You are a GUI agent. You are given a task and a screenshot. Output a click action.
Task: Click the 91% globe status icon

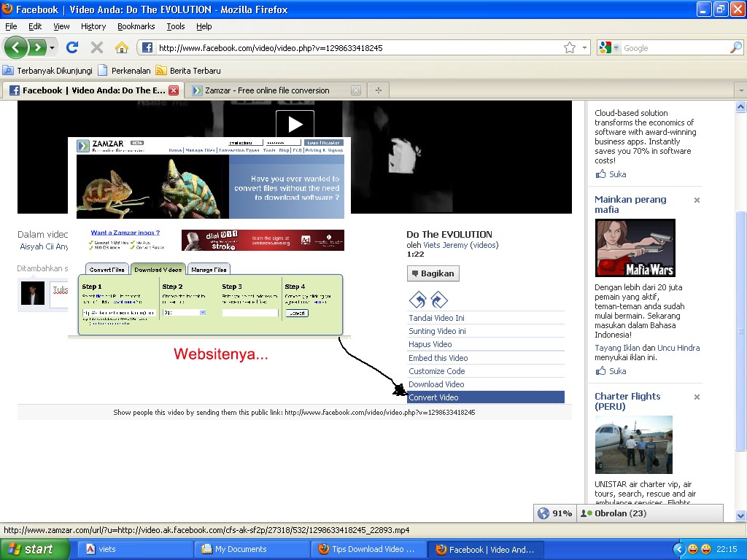543,513
